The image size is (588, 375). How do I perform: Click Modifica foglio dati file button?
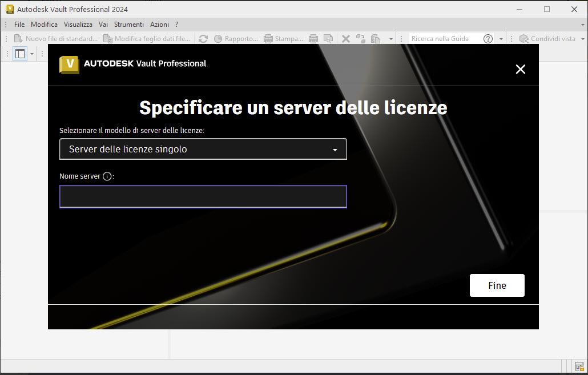(x=147, y=39)
